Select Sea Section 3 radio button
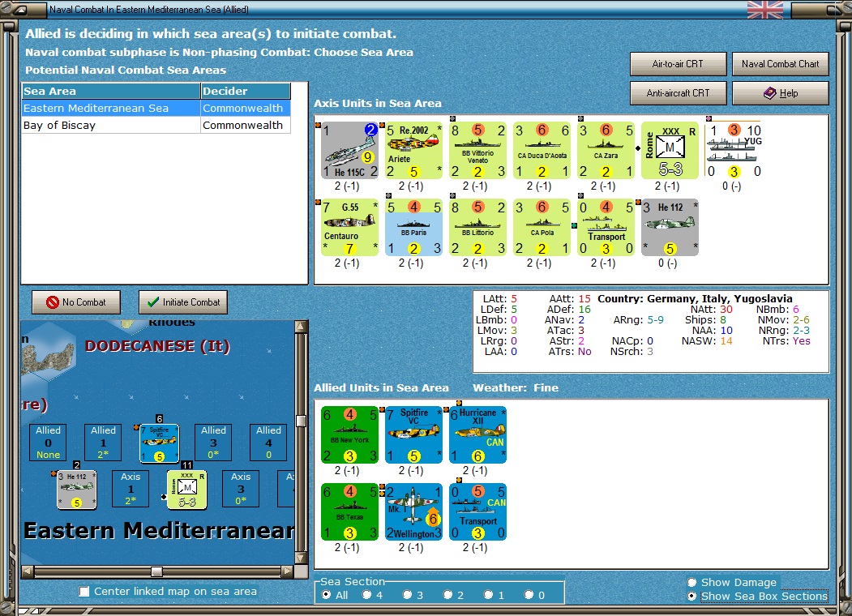 point(407,595)
